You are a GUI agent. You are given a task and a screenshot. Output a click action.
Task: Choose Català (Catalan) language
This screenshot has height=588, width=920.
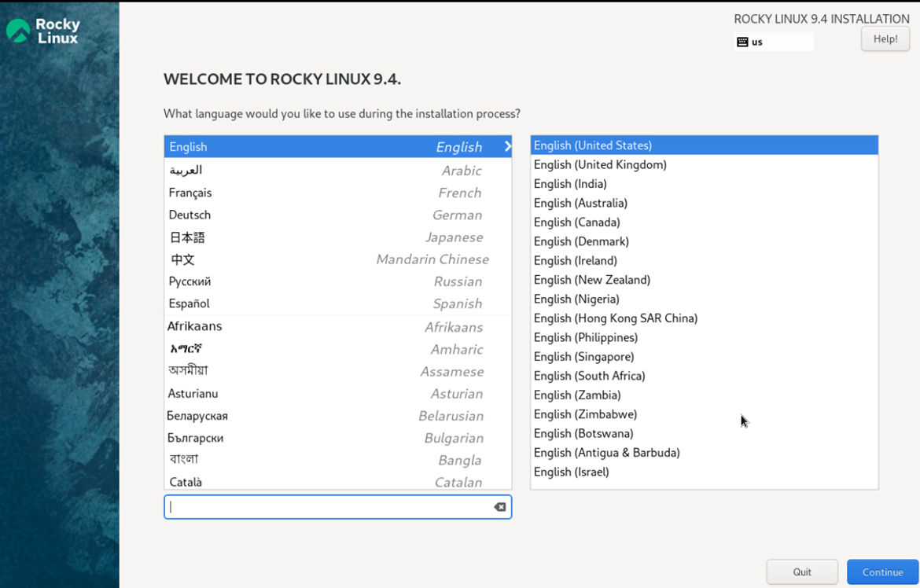[x=338, y=481]
